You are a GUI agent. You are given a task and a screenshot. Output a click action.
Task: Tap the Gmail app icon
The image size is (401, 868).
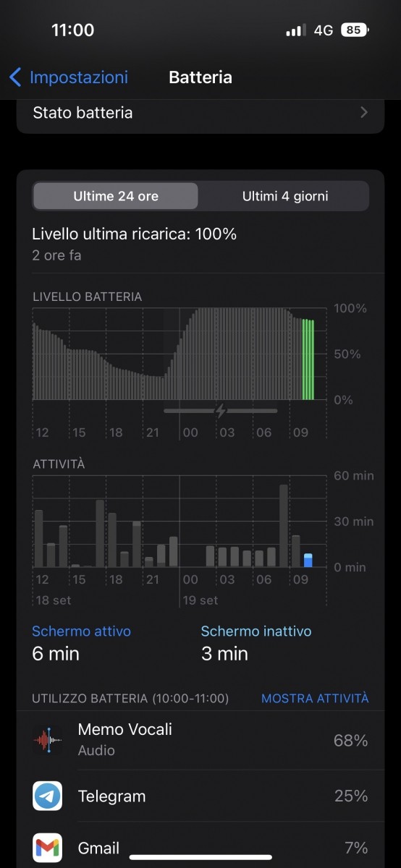[48, 848]
